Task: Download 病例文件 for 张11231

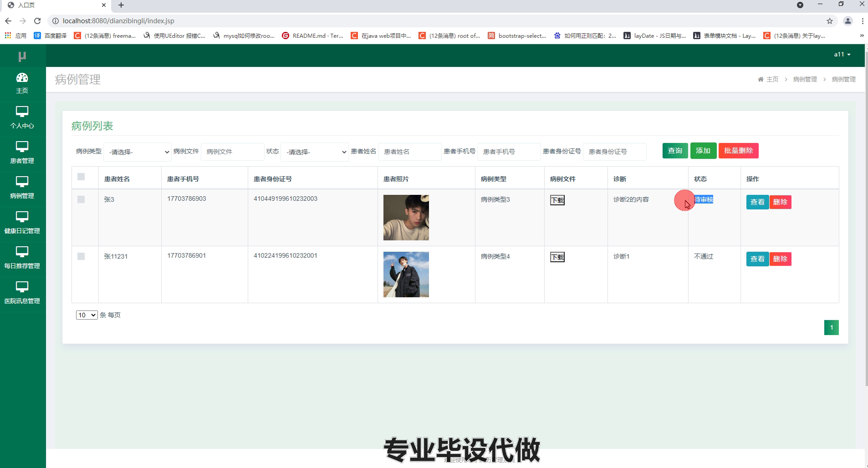Action: click(x=557, y=257)
